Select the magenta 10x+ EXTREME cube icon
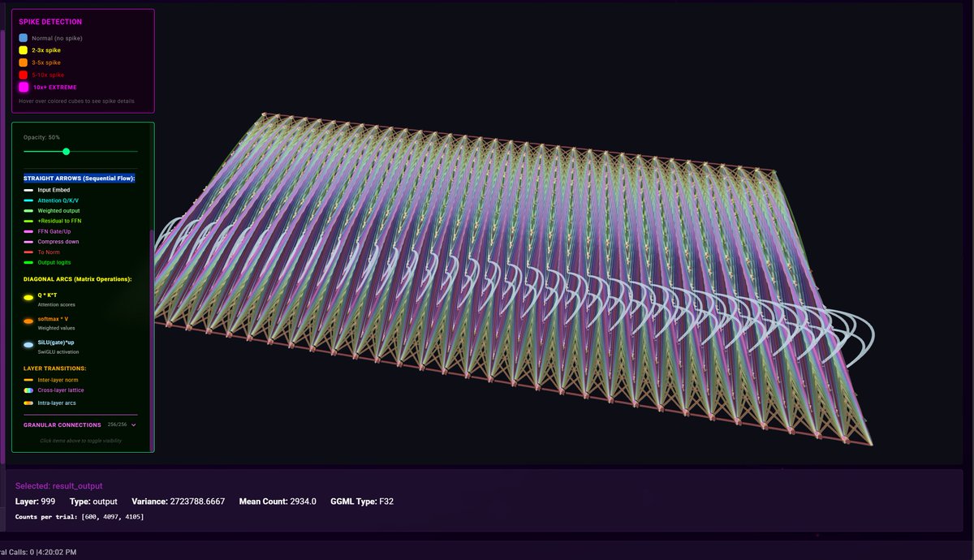974x560 pixels. pos(24,87)
